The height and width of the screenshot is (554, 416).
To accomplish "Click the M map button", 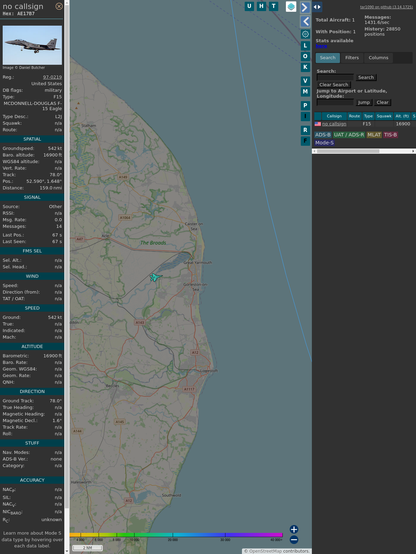I will pos(305,92).
